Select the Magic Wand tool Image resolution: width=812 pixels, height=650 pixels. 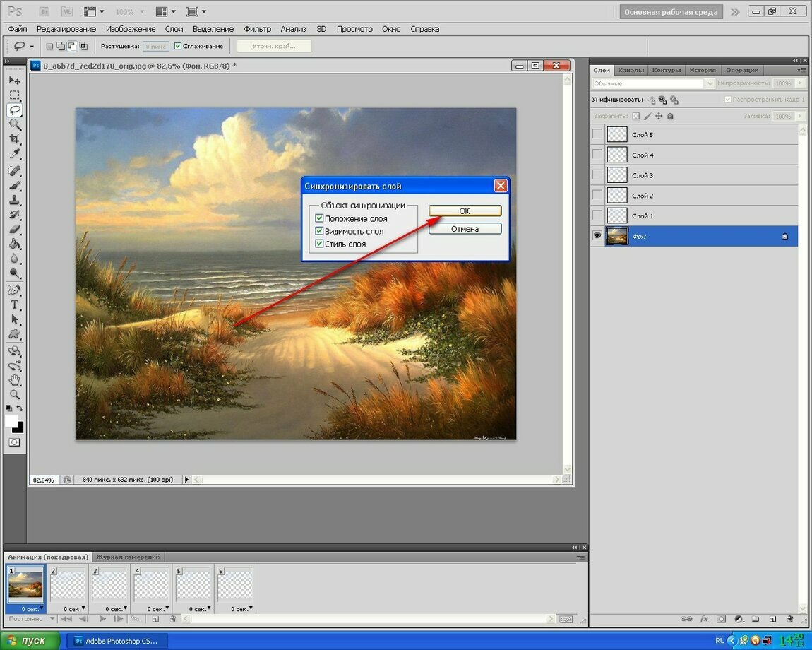coord(15,124)
